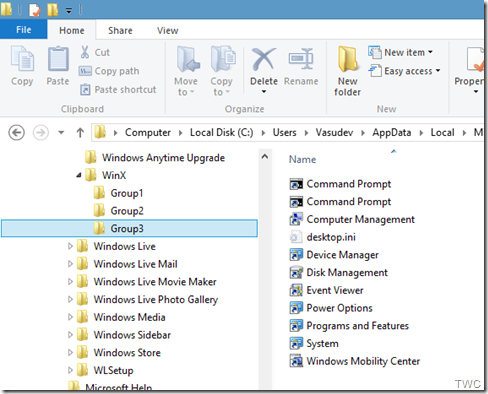Open the recent locations dropdown arrow
The height and width of the screenshot is (394, 488).
(x=61, y=133)
